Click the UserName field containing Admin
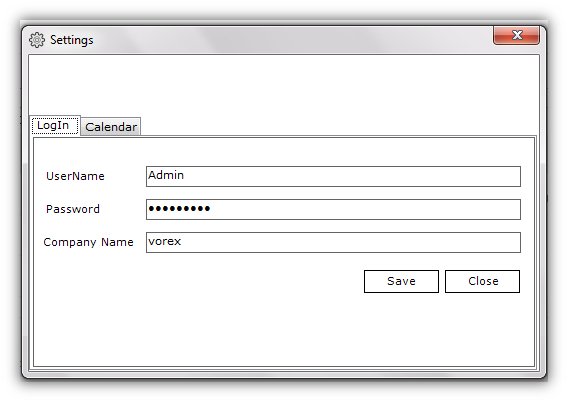Image resolution: width=568 pixels, height=402 pixels. tap(333, 176)
